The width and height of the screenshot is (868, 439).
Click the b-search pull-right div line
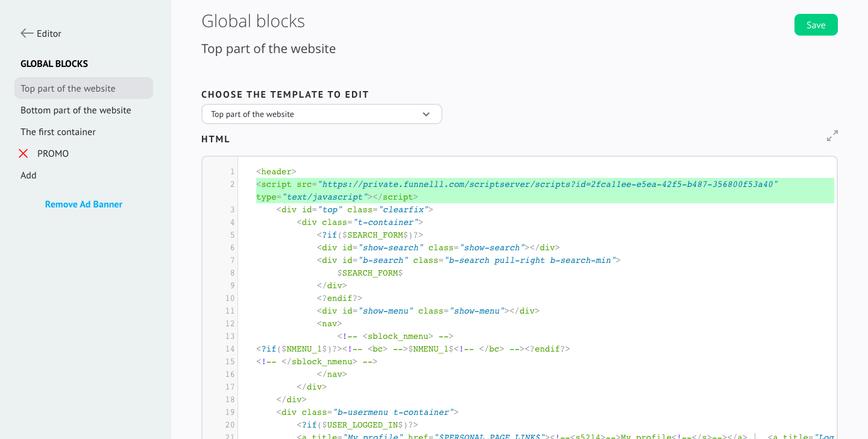click(x=468, y=261)
